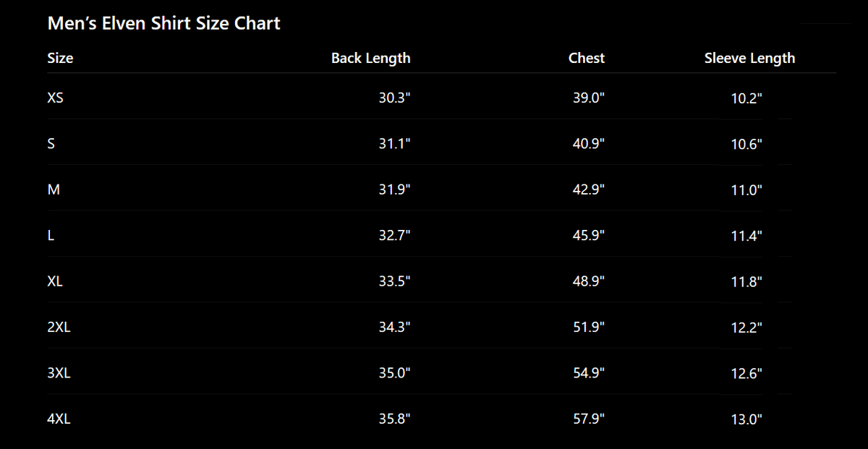868x449 pixels.
Task: Select the 3XL size row label
Action: pyautogui.click(x=59, y=372)
